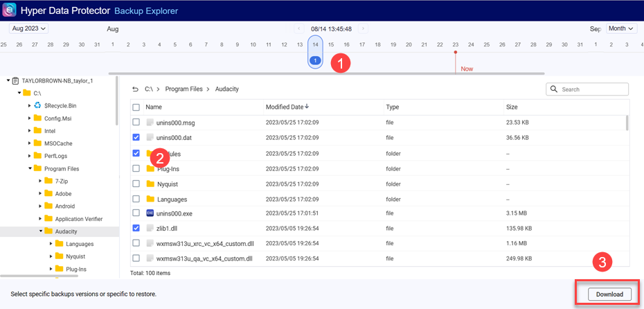The height and width of the screenshot is (309, 644).
Task: Click the unins000.exe file icon
Action: 150,213
